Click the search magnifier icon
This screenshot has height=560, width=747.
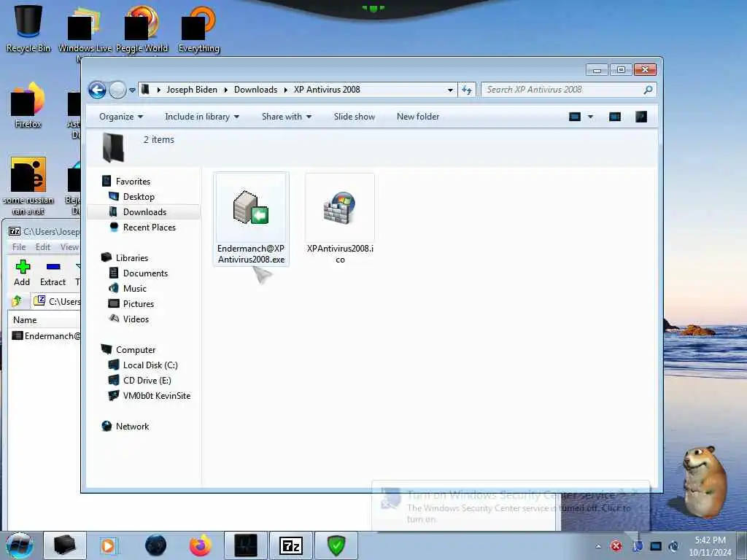[648, 90]
